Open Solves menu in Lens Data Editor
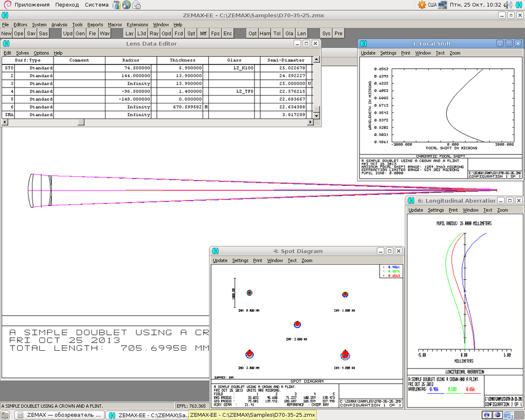This screenshot has height=420, width=525. coord(23,53)
